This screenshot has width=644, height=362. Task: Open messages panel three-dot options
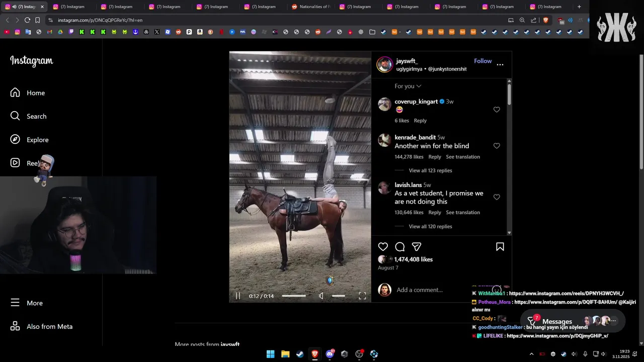pos(613,320)
